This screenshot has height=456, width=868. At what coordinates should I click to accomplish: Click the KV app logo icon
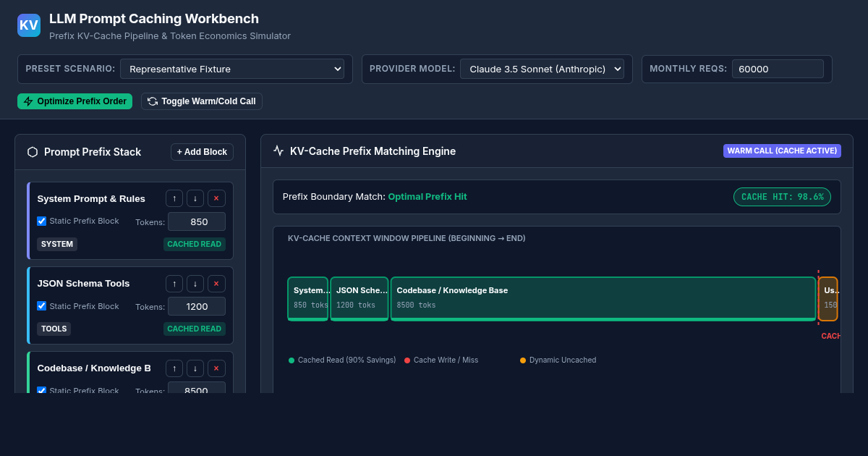29,25
